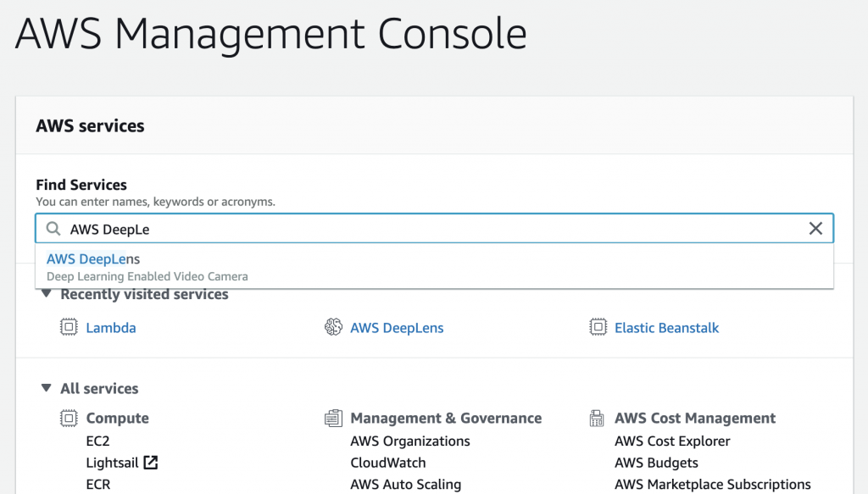Open AWS DeepLens from recently visited services
This screenshot has width=868, height=494.
tap(397, 327)
